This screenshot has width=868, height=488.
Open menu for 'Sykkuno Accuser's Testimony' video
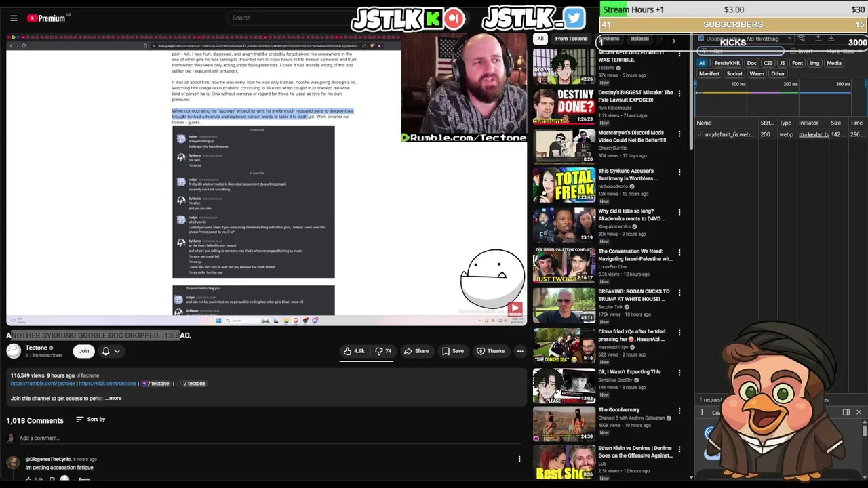point(679,172)
